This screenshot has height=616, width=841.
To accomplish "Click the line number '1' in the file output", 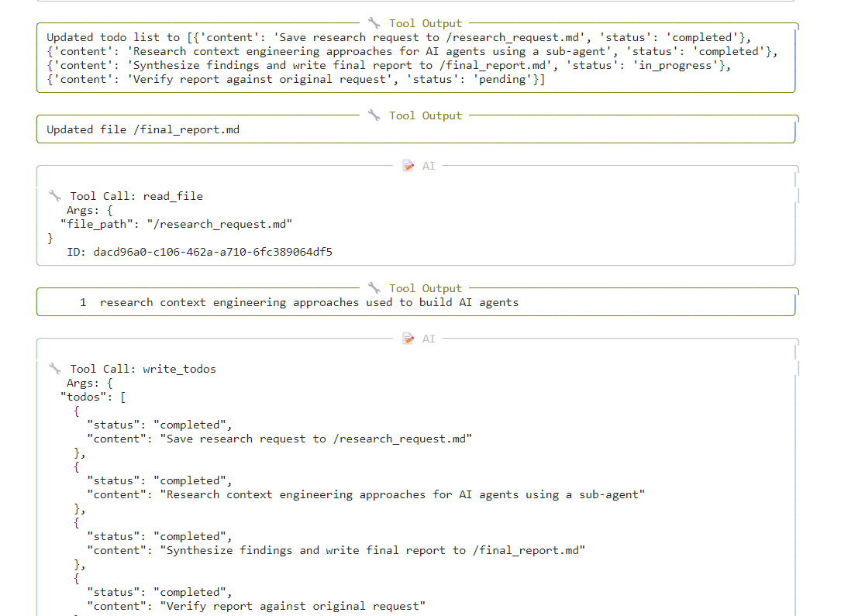I will tap(83, 302).
